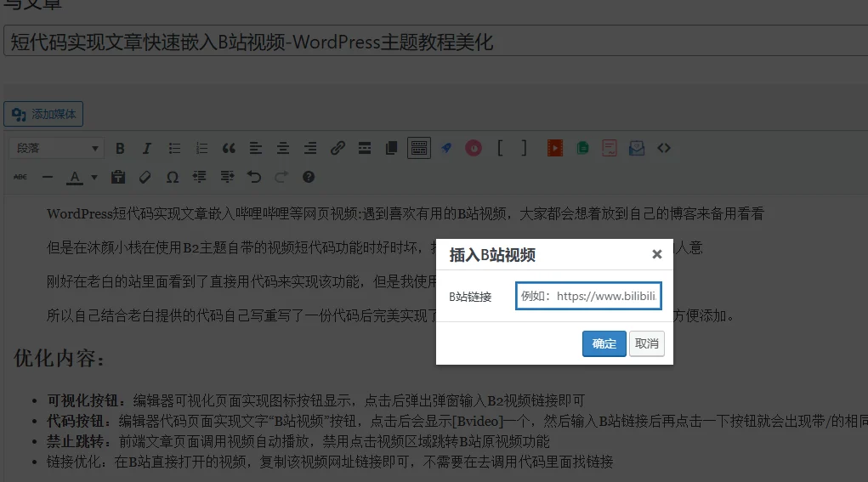The image size is (868, 482).
Task: Click the text color A swatch
Action: point(75,177)
